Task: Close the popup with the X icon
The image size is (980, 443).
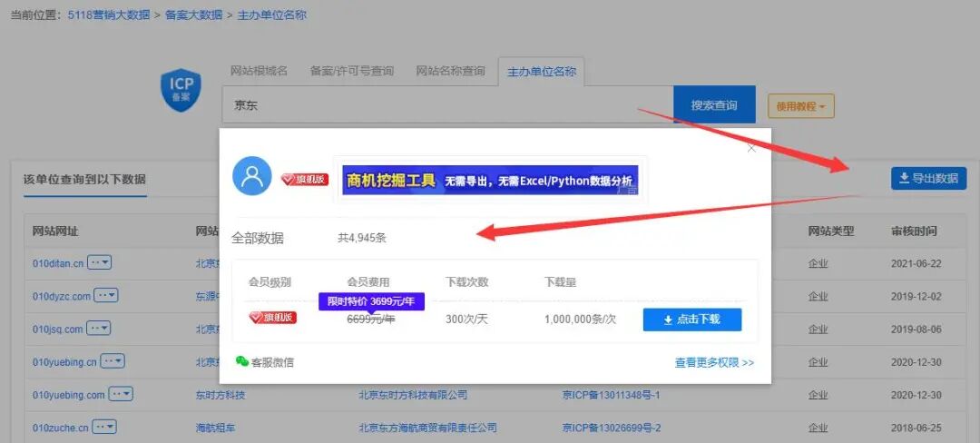Action: click(x=752, y=148)
